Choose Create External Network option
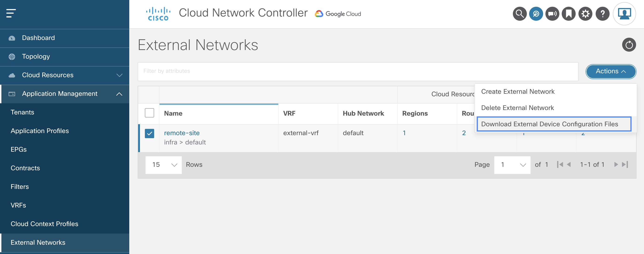644x254 pixels. 518,91
